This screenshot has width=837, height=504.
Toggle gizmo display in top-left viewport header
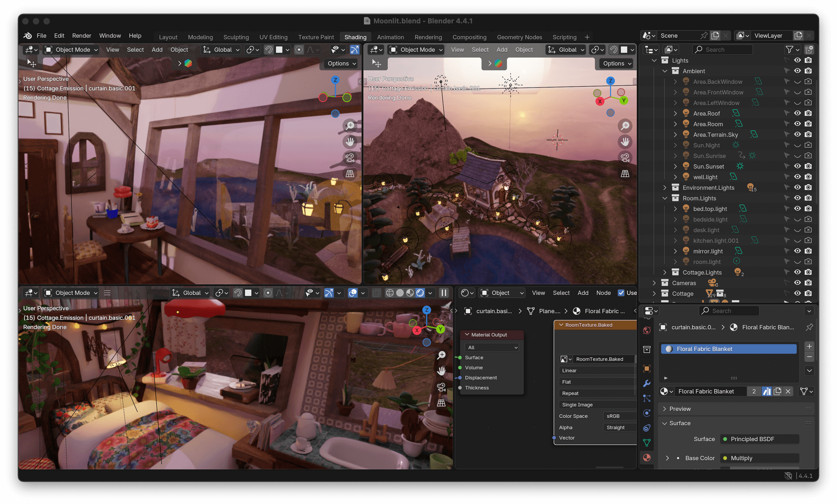355,50
